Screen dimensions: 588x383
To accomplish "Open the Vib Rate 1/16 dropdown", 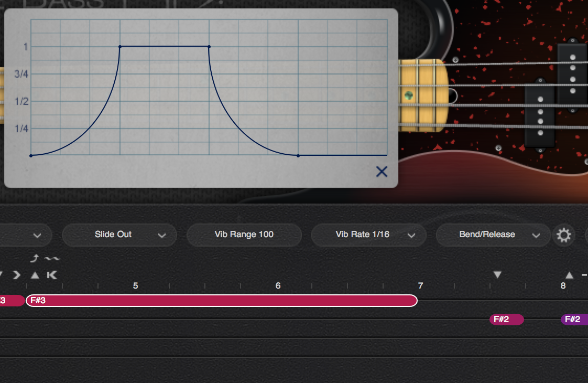I will pyautogui.click(x=368, y=235).
